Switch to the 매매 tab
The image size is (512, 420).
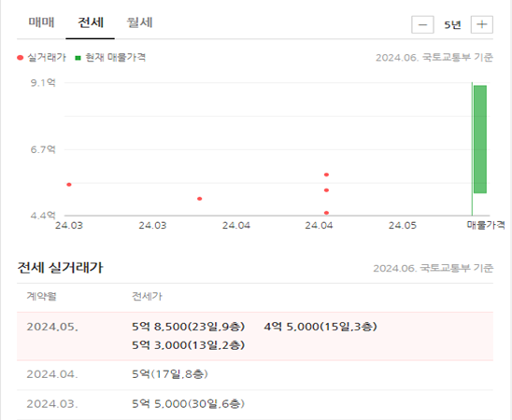click(41, 22)
